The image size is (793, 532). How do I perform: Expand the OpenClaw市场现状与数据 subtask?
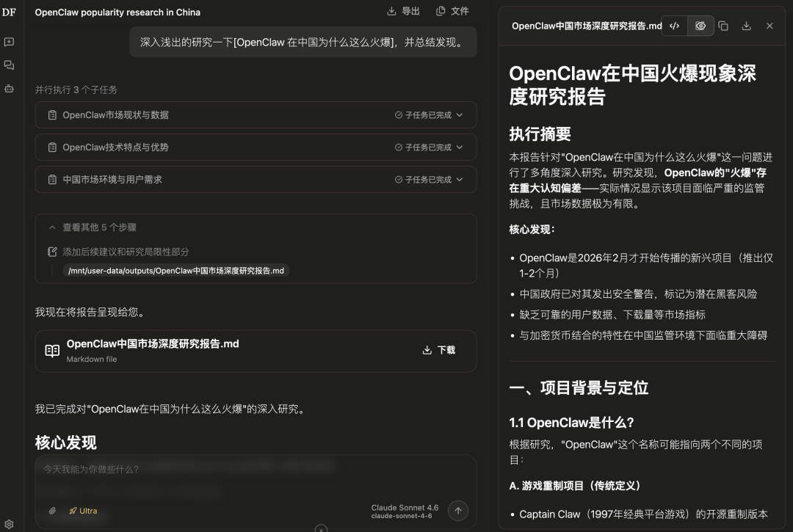click(x=256, y=115)
